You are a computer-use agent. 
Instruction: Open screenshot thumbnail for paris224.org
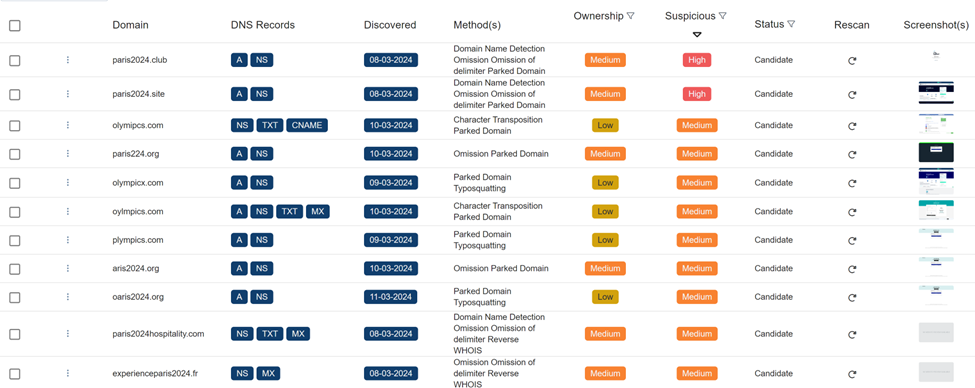pos(936,153)
